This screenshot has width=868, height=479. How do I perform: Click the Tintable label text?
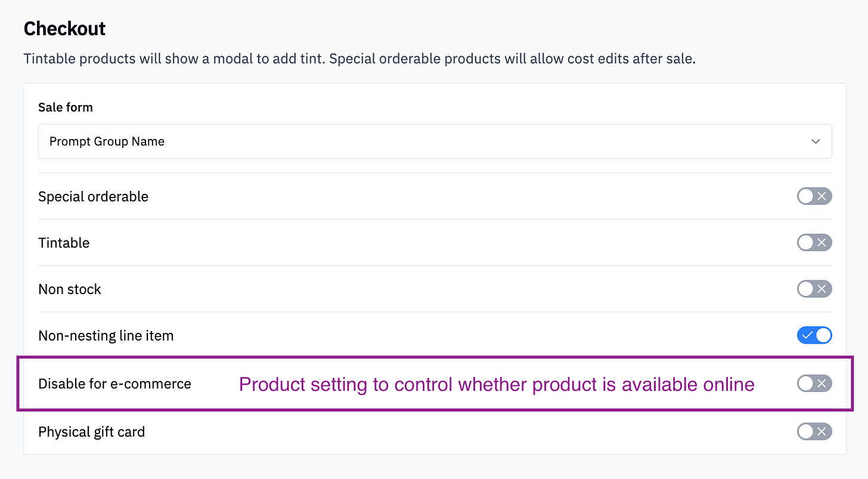(64, 243)
